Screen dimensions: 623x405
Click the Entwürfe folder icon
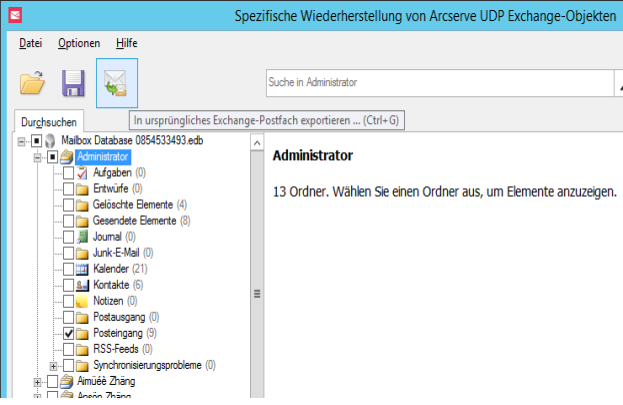click(x=82, y=189)
